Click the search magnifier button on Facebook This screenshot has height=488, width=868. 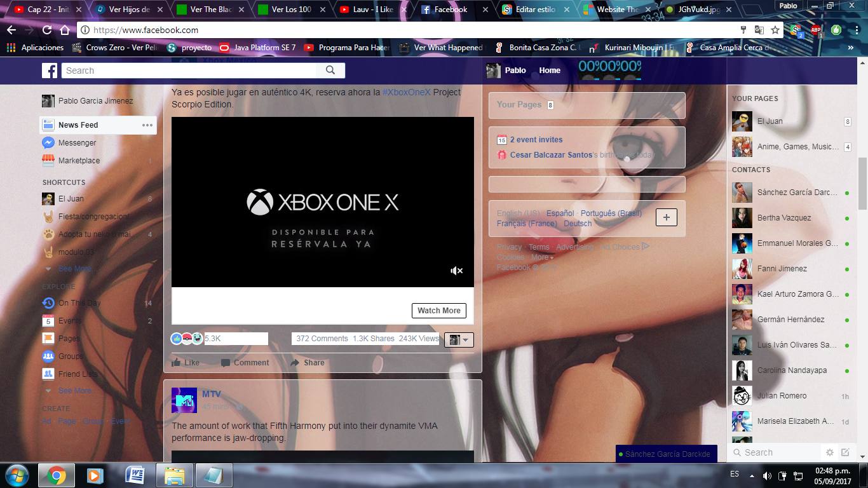[x=330, y=71]
